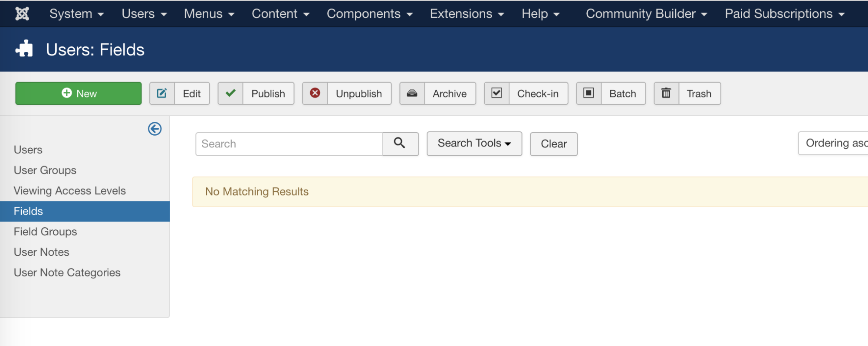Open the Components menu
This screenshot has width=868, height=346.
(x=370, y=14)
